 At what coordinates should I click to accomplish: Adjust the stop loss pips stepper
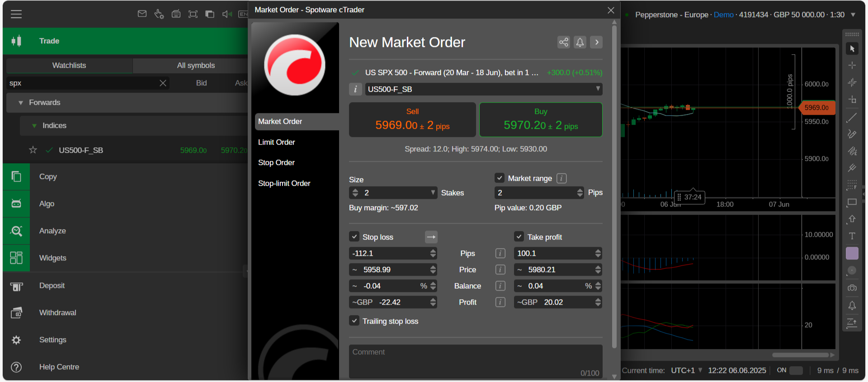433,253
